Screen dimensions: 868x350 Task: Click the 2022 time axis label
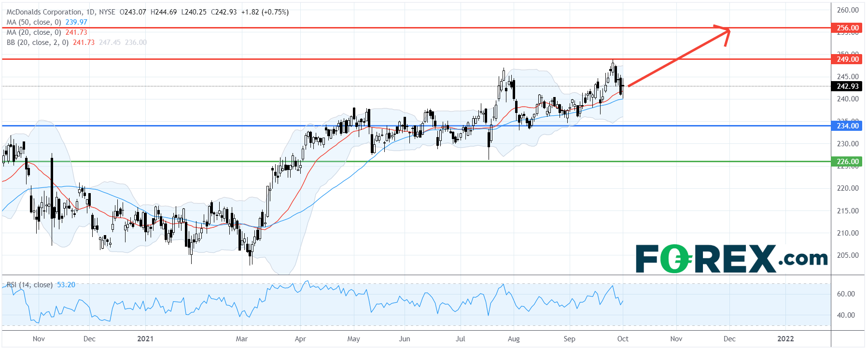point(785,339)
